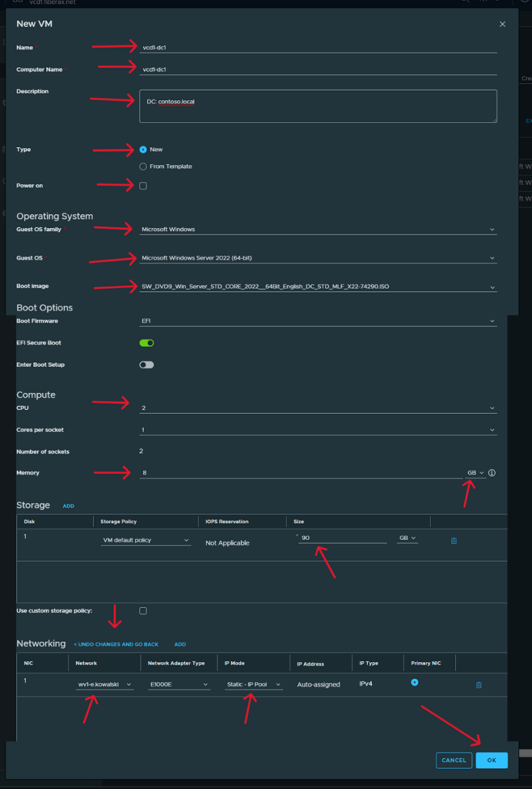Expand the Boot image dropdown
The height and width of the screenshot is (789, 532).
point(317,287)
